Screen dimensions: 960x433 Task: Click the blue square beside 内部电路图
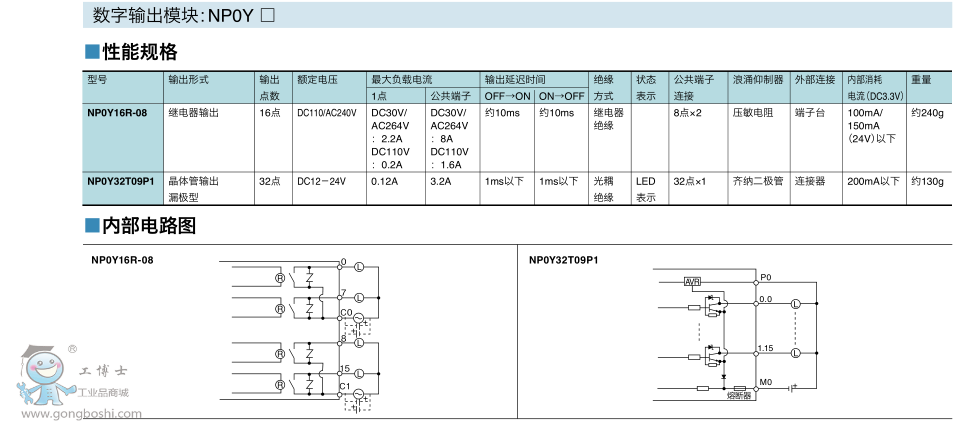[91, 226]
